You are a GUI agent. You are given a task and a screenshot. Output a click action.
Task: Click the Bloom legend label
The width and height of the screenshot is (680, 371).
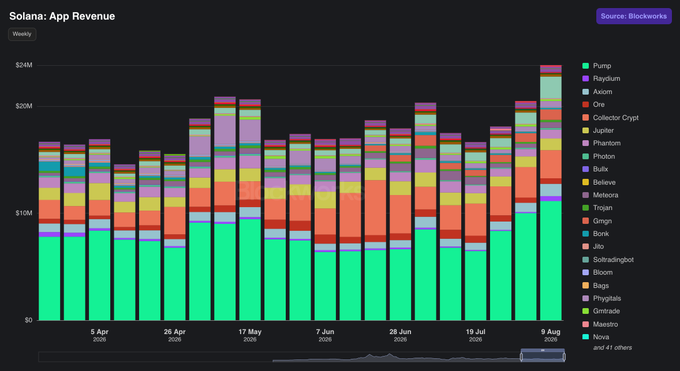coord(603,273)
